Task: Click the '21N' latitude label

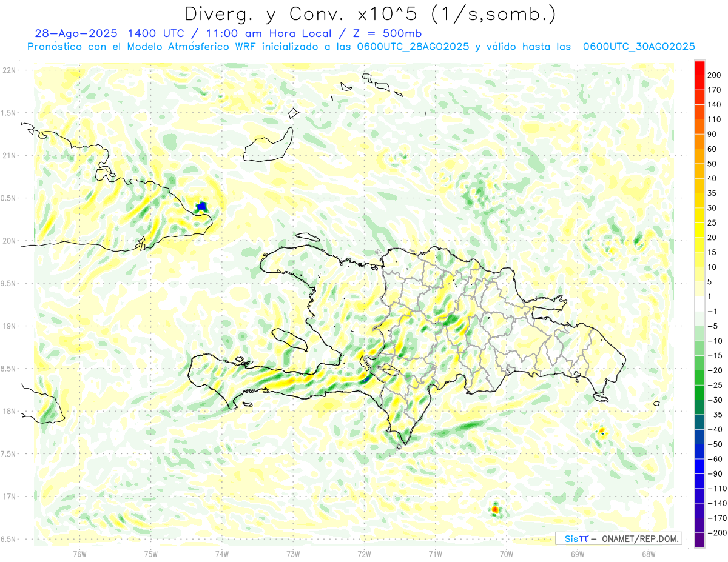Action: click(x=9, y=155)
